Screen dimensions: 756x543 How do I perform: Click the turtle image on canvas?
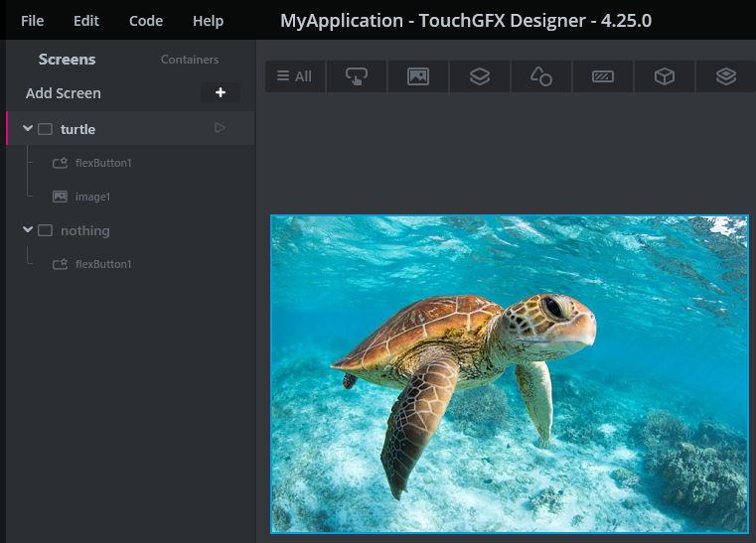[509, 374]
